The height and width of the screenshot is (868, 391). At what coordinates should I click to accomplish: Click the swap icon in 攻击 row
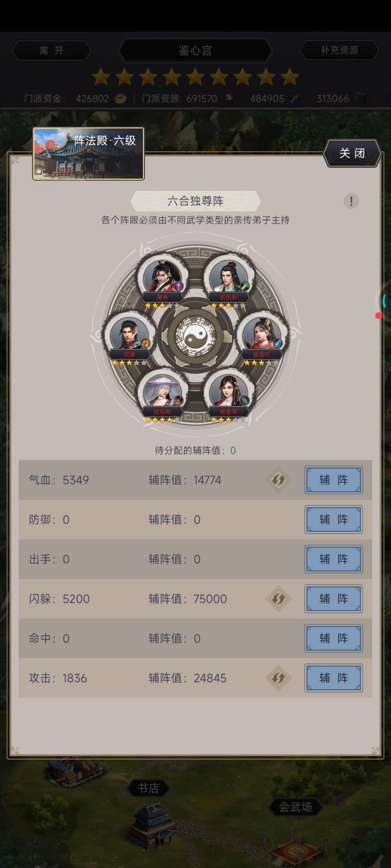coord(278,678)
